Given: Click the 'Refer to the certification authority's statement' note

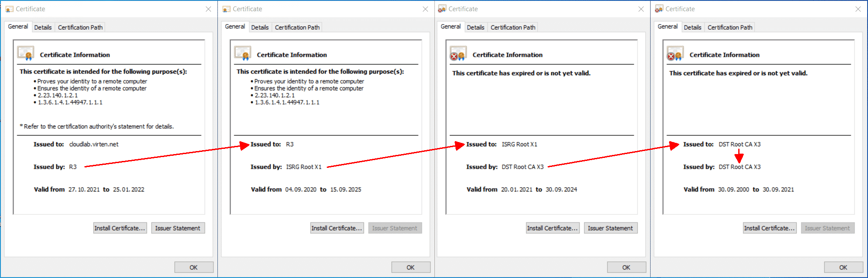Looking at the screenshot, I should 97,127.
